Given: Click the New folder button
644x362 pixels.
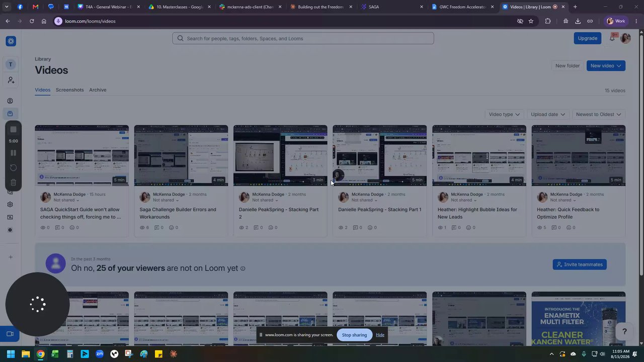Looking at the screenshot, I should 568,66.
